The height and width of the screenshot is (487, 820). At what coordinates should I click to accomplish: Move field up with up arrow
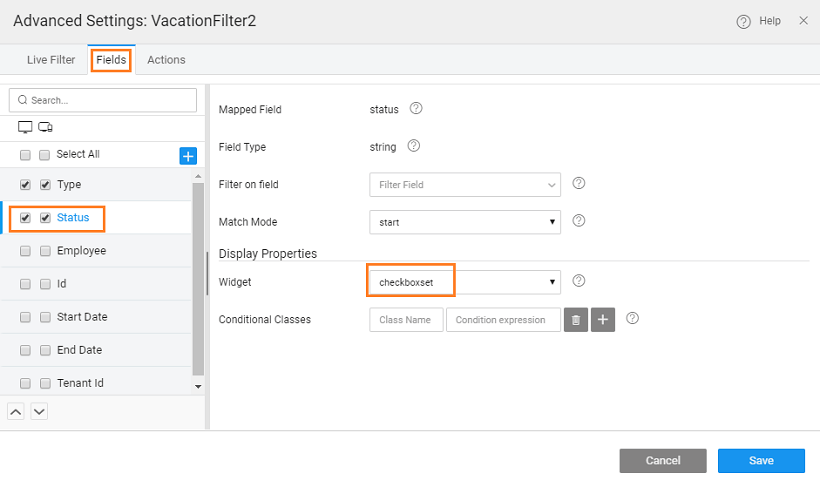pyautogui.click(x=17, y=411)
